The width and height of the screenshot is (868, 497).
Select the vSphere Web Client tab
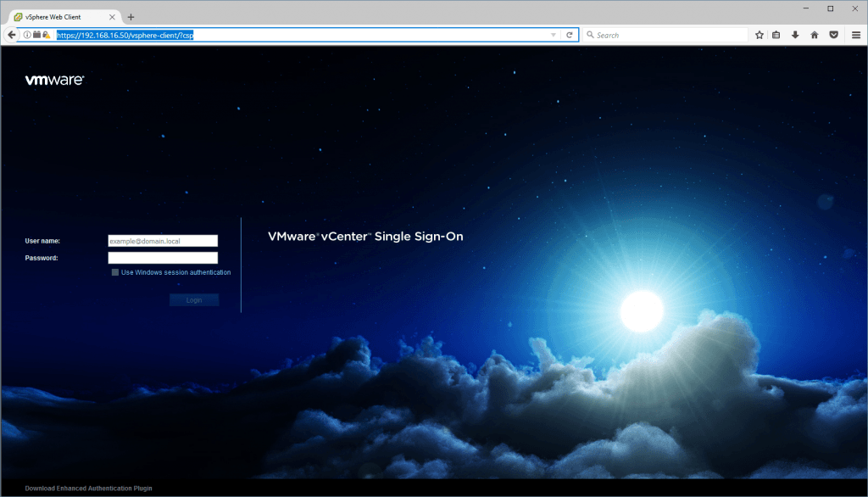tap(64, 17)
